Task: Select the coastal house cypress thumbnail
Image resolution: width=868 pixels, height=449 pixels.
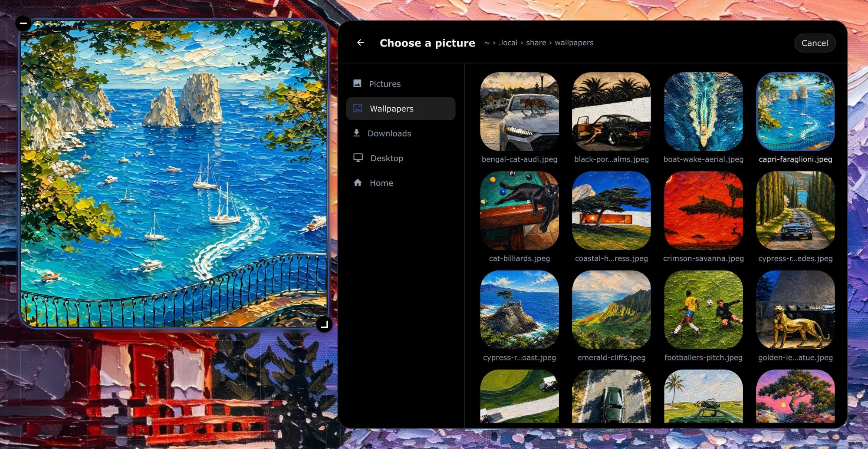Action: point(612,211)
